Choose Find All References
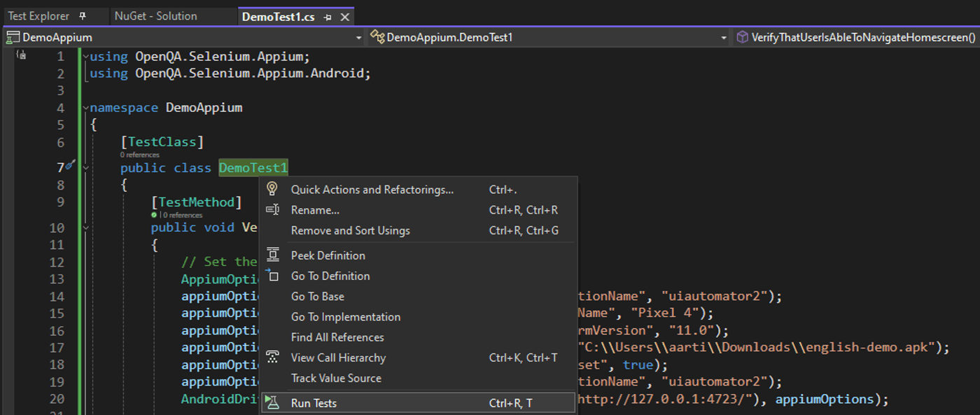The image size is (980, 415). pos(417,337)
